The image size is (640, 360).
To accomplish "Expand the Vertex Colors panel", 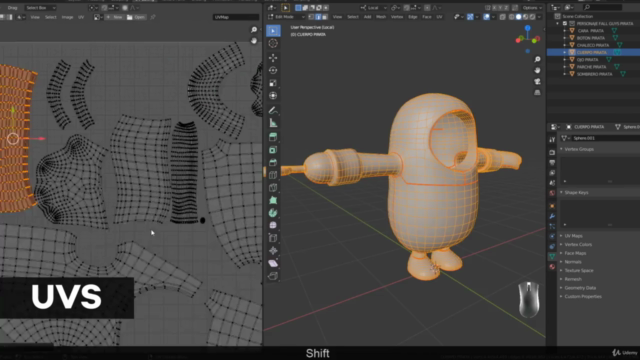I will click(x=578, y=244).
